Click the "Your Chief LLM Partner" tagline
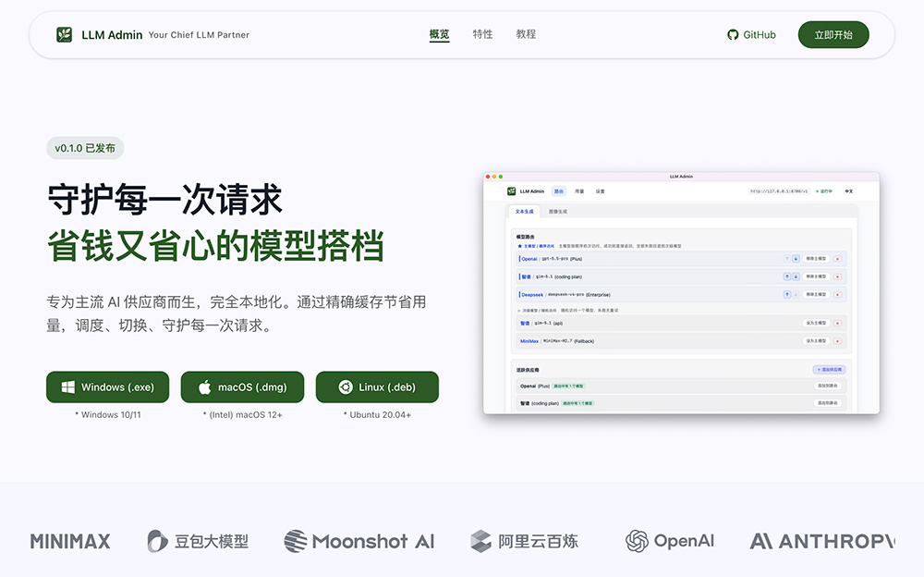The image size is (924, 577). (x=199, y=35)
